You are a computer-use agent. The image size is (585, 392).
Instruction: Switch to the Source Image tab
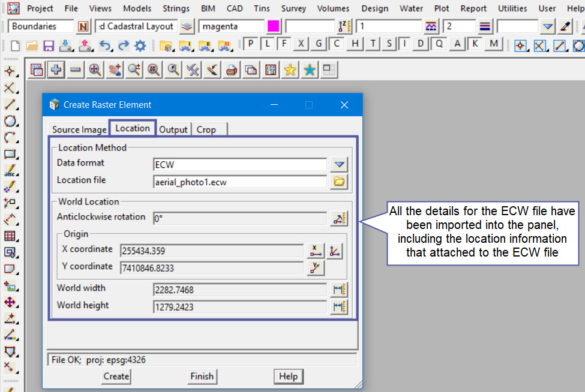[79, 129]
